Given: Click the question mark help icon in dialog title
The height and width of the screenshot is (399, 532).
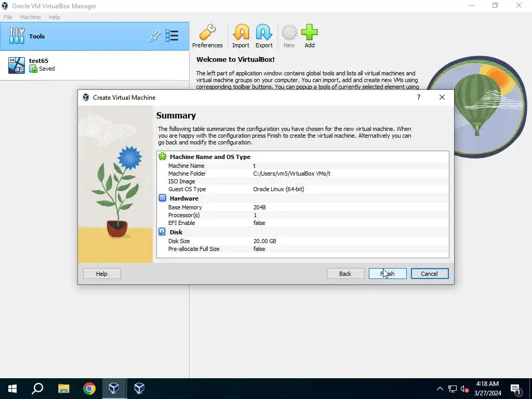Looking at the screenshot, I should coord(419,97).
